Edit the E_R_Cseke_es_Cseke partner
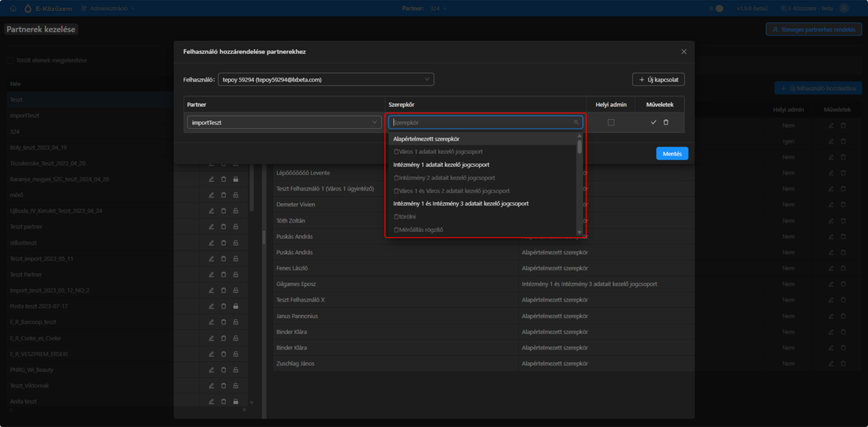The image size is (868, 427). click(x=211, y=338)
